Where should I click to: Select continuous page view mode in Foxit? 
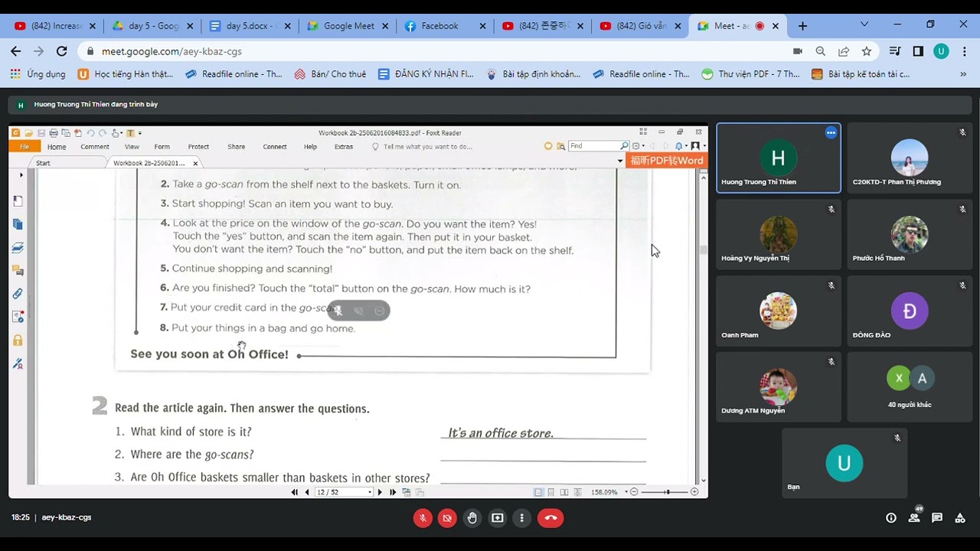click(x=551, y=492)
